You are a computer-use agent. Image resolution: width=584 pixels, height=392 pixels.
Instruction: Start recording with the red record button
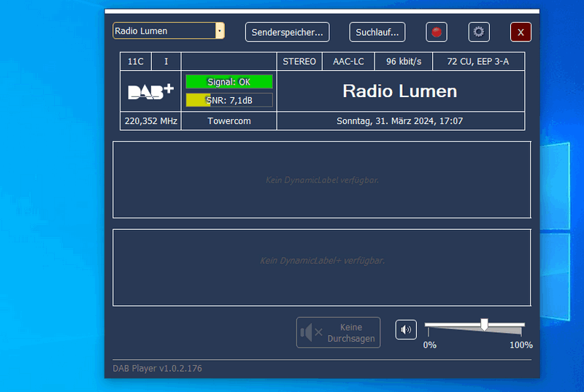tap(437, 32)
